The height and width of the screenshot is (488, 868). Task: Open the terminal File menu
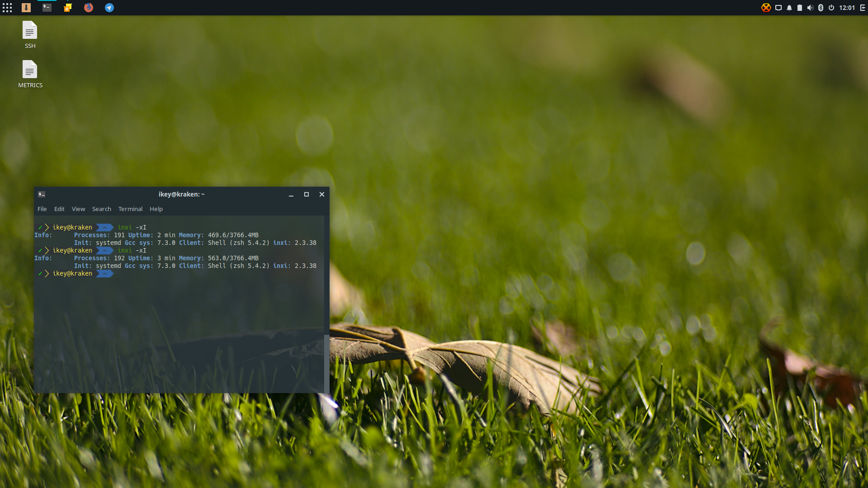tap(42, 209)
